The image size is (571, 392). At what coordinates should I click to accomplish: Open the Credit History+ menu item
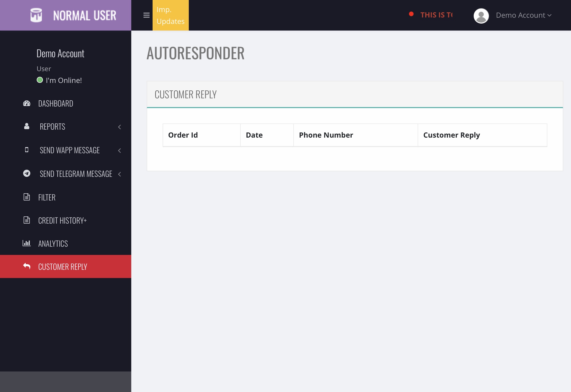[x=65, y=221]
